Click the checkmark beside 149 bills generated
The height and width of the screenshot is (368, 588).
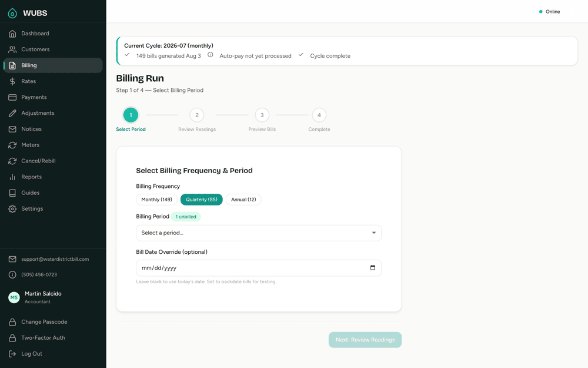(x=127, y=55)
